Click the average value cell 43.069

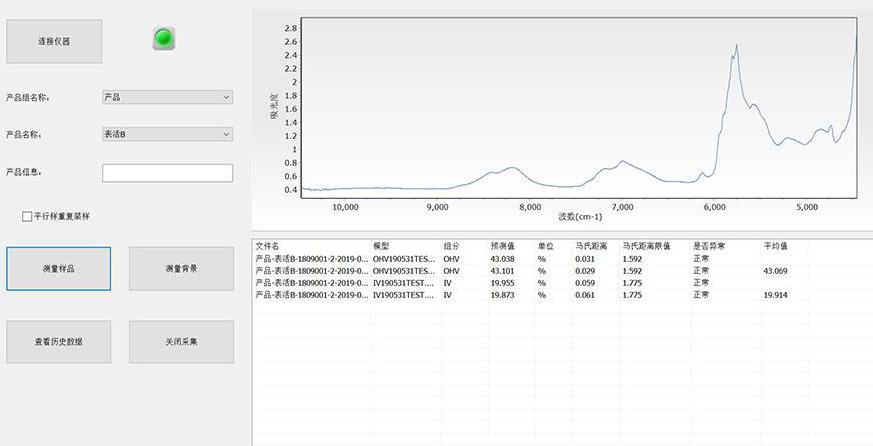[776, 271]
